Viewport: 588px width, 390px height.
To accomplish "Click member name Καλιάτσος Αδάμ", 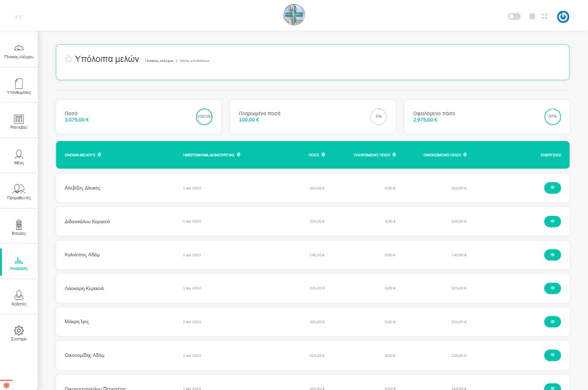I will (x=82, y=255).
